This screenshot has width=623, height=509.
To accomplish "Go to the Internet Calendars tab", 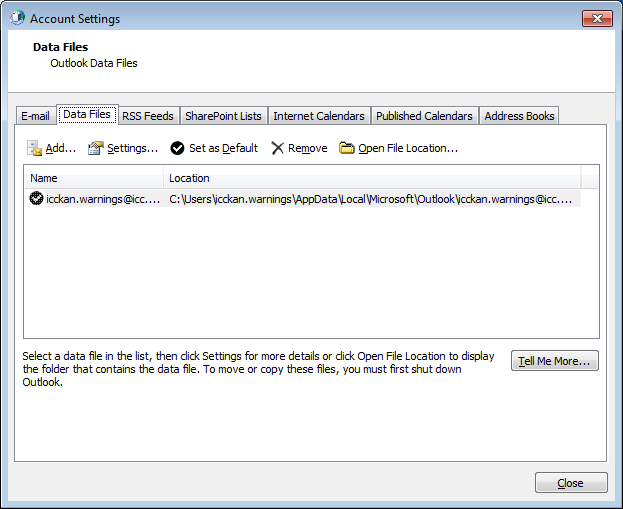I will (318, 116).
